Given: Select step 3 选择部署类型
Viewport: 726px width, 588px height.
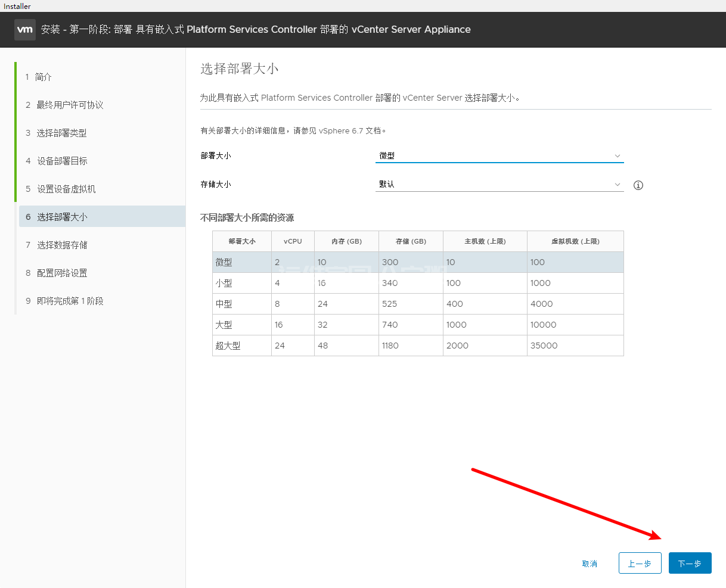Looking at the screenshot, I should [61, 133].
